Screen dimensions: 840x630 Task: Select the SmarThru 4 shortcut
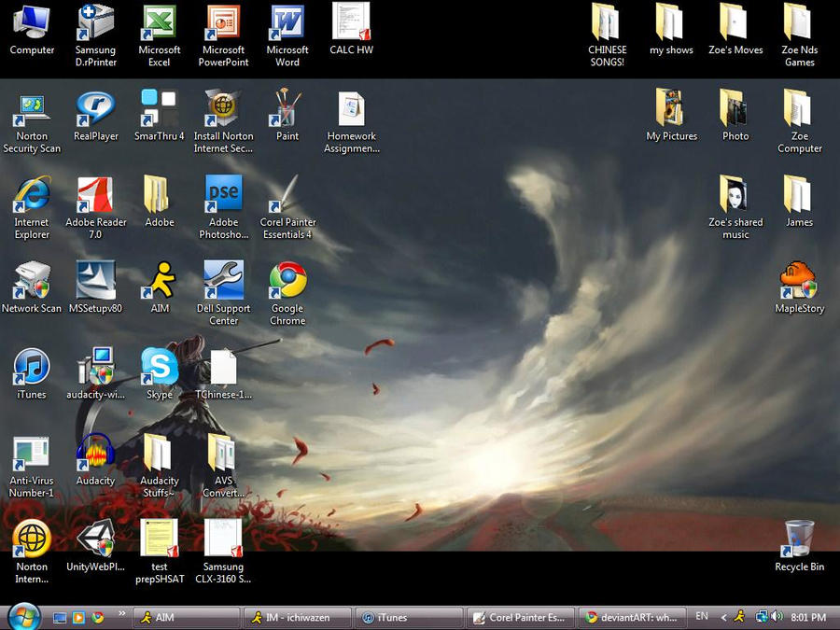point(159,117)
